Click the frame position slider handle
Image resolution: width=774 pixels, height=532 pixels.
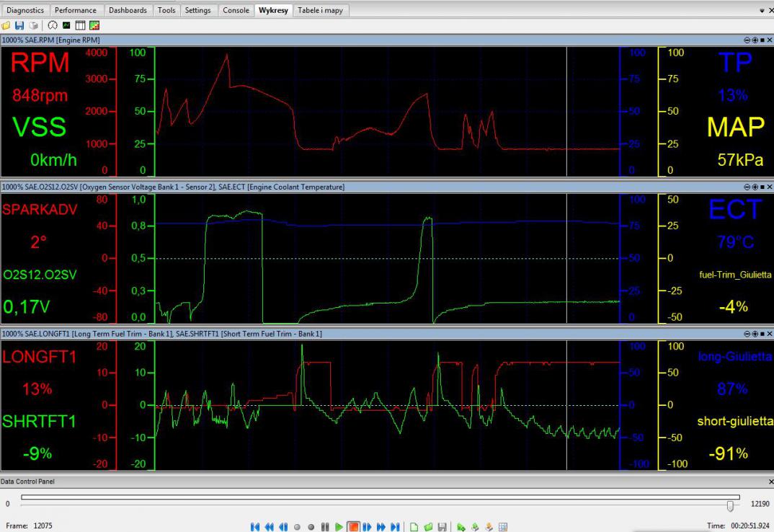coord(731,505)
